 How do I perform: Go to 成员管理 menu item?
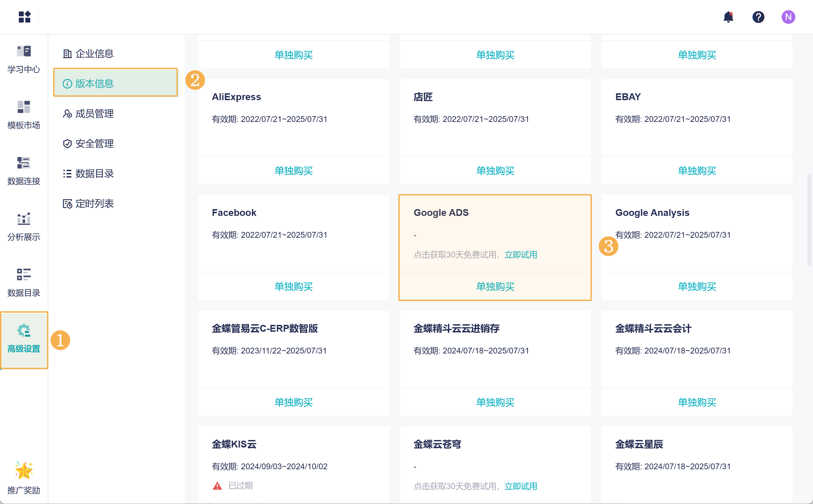[x=94, y=113]
